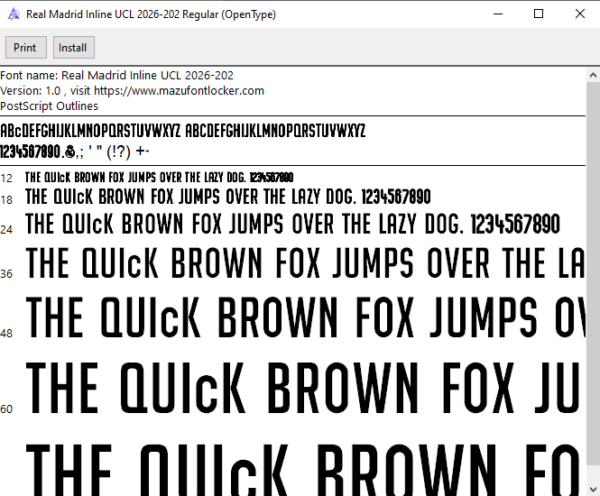This screenshot has height=496, width=600.
Task: Minimize the font preview window
Action: click(x=498, y=14)
